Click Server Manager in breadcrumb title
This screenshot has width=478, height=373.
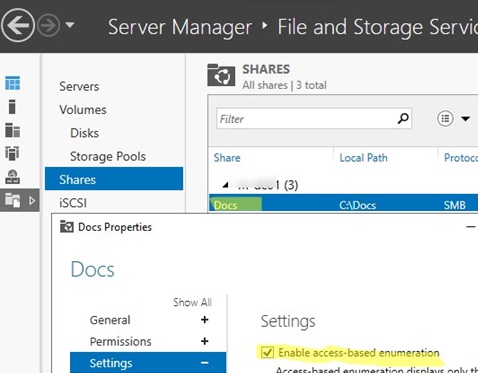point(180,27)
